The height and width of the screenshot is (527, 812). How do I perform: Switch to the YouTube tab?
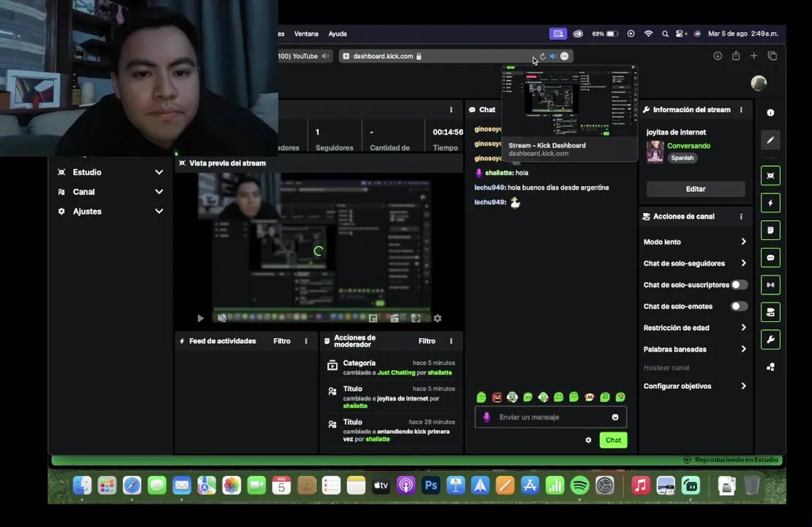(303, 56)
